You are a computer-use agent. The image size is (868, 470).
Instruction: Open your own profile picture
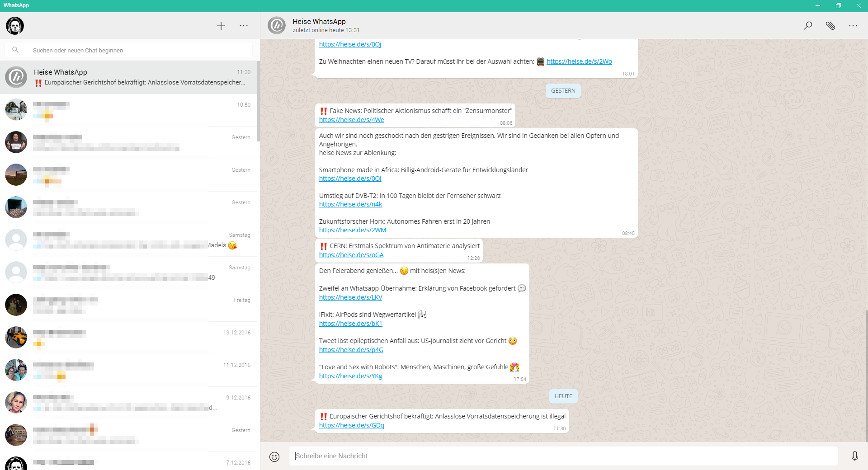click(15, 26)
